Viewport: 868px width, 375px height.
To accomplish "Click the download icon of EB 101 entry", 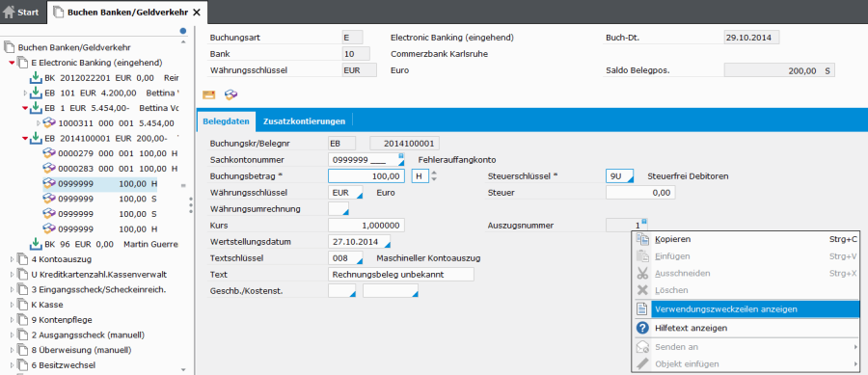I will 36,93.
